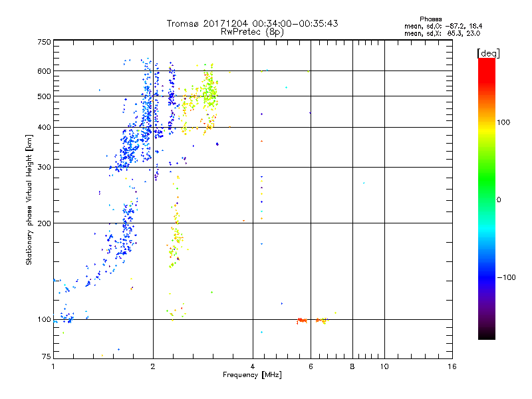Screen dimensions: 532x399
Task: Click the y-axis '200' tick label
Action: click(x=44, y=223)
